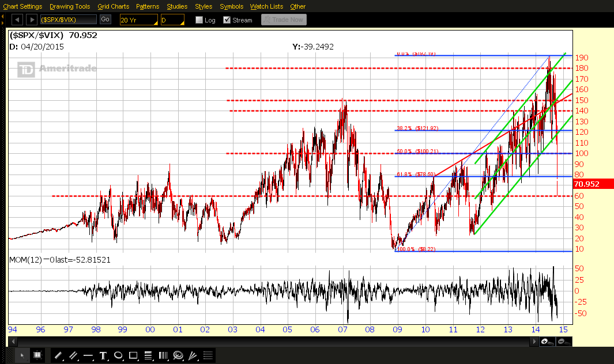Select the ellipse drawing tool
This screenshot has height=364, width=614.
118,355
